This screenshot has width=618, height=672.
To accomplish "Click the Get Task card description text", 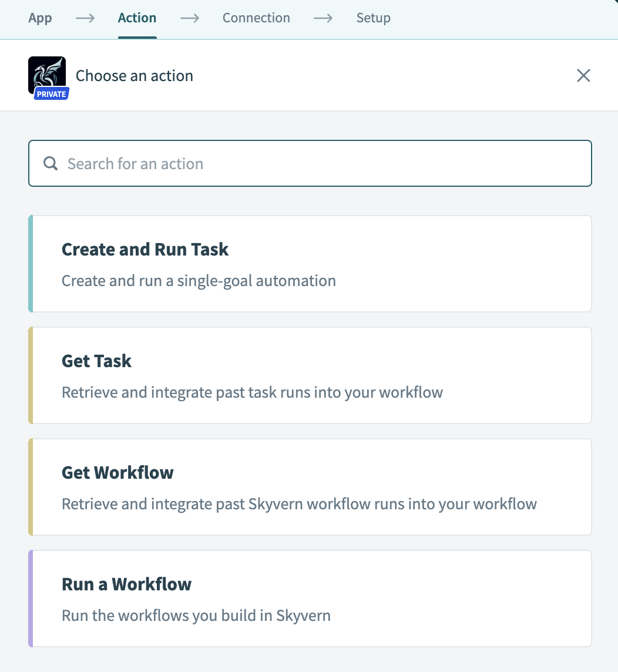I will [251, 392].
